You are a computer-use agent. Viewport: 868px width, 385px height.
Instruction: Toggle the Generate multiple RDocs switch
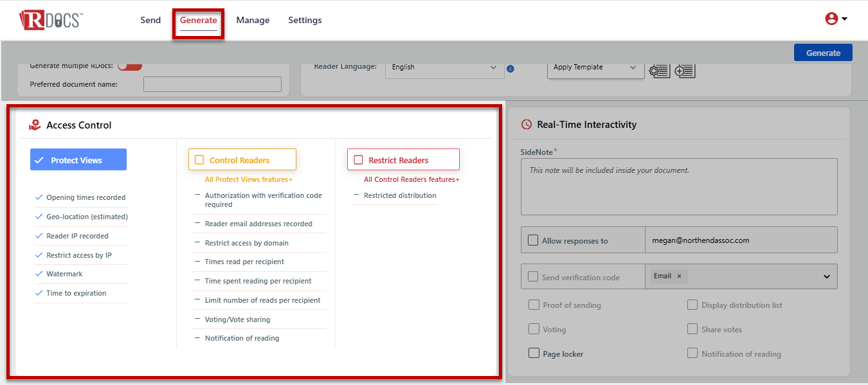129,66
